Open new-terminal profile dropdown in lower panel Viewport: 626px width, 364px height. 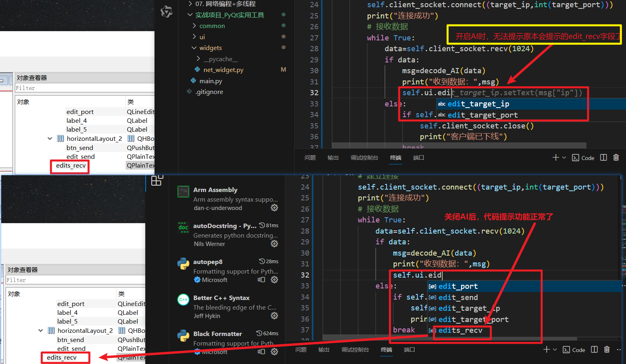555,350
